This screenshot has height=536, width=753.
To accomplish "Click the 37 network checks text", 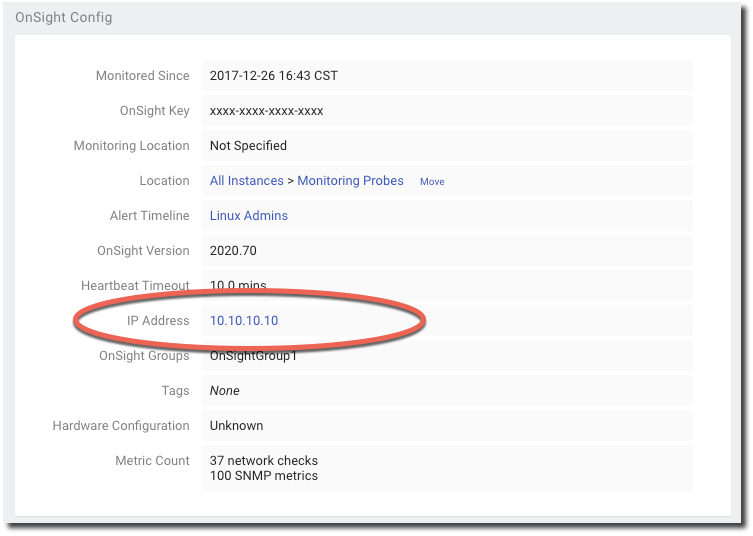I will click(264, 461).
